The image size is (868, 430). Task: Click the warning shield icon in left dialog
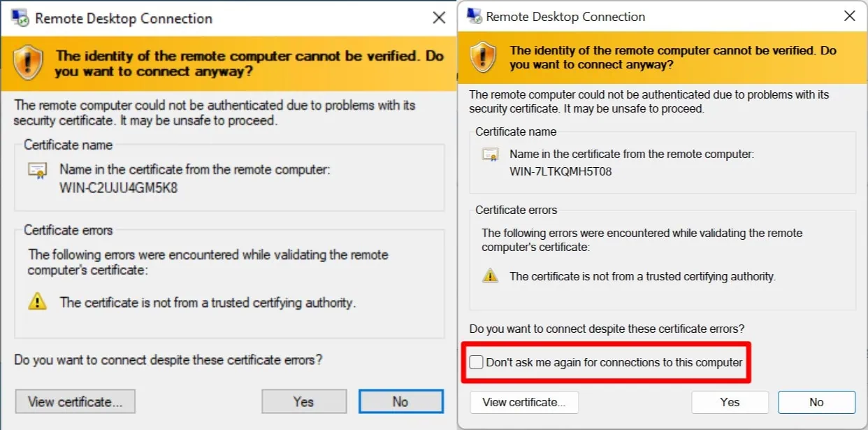29,64
